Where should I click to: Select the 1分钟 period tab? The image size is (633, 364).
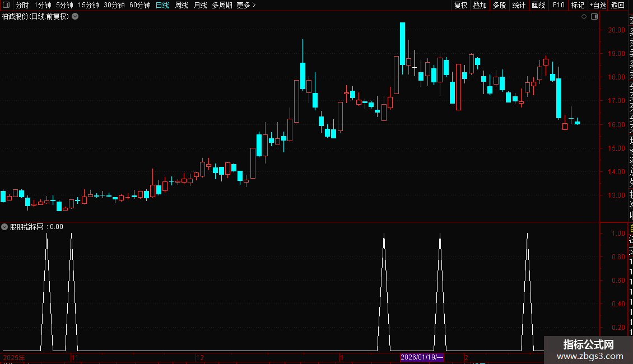coord(43,5)
